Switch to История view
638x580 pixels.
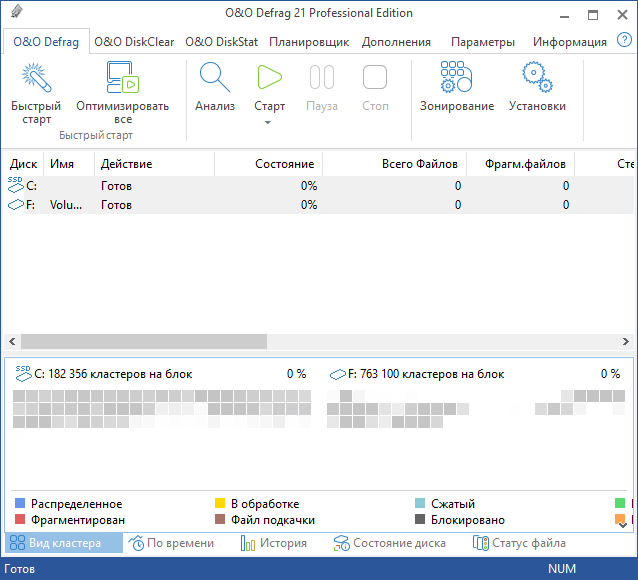[x=274, y=543]
